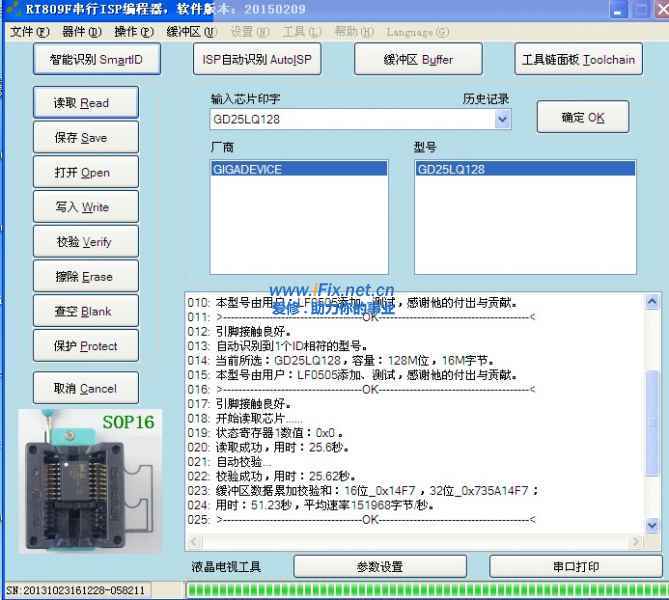Click the SN serial number in status bar
The image size is (669, 600).
point(76,590)
